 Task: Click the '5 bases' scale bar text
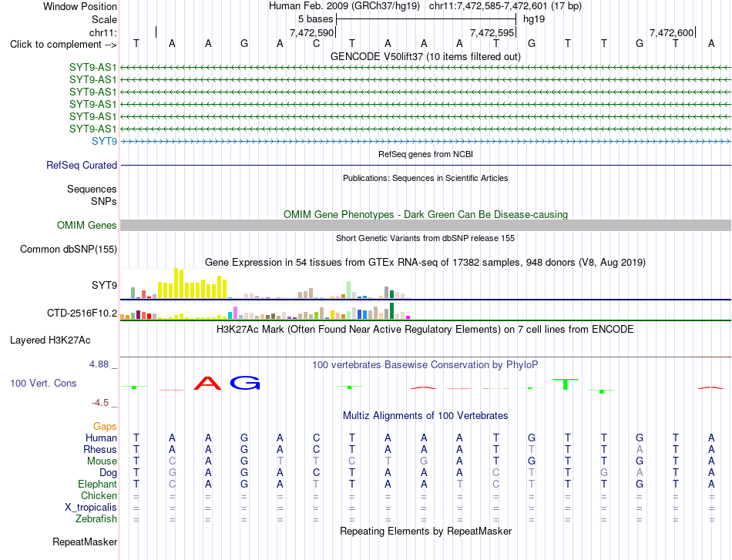tap(316, 19)
